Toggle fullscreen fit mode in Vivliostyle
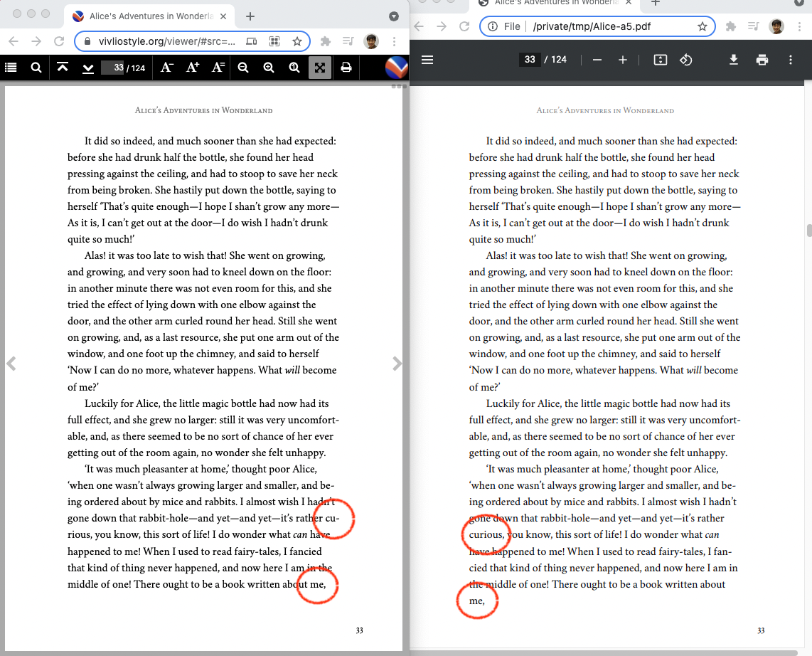Screen dimensions: 812x656 click(320, 68)
